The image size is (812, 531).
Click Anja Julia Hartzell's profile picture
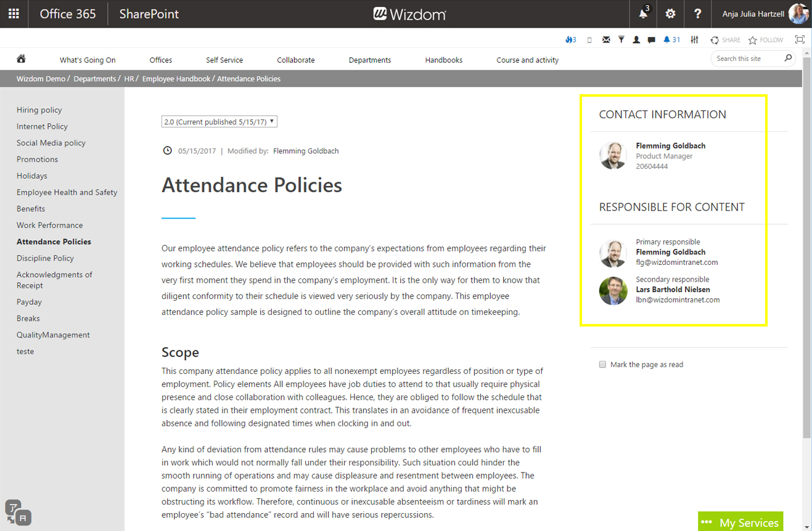(x=798, y=14)
